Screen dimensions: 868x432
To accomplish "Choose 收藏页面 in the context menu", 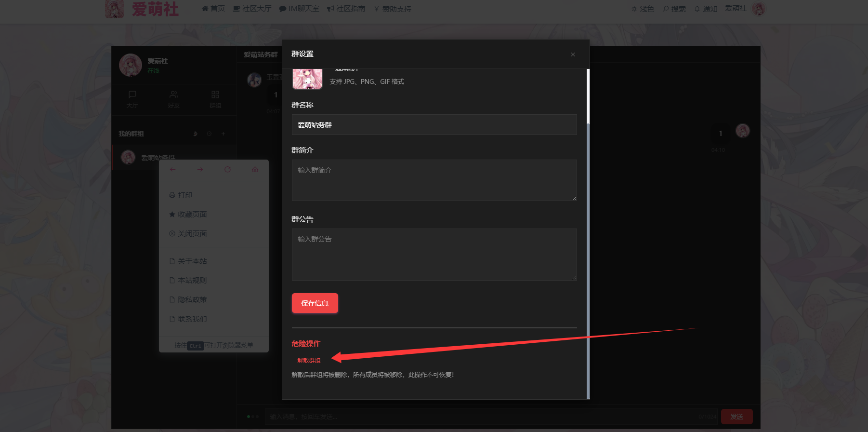I will pos(188,215).
